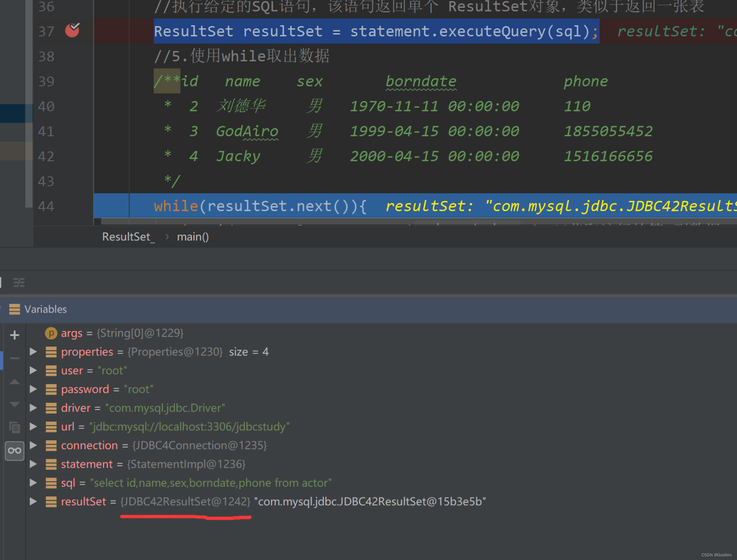Expand the properties variable node
Viewport: 737px width, 560px height.
point(33,351)
